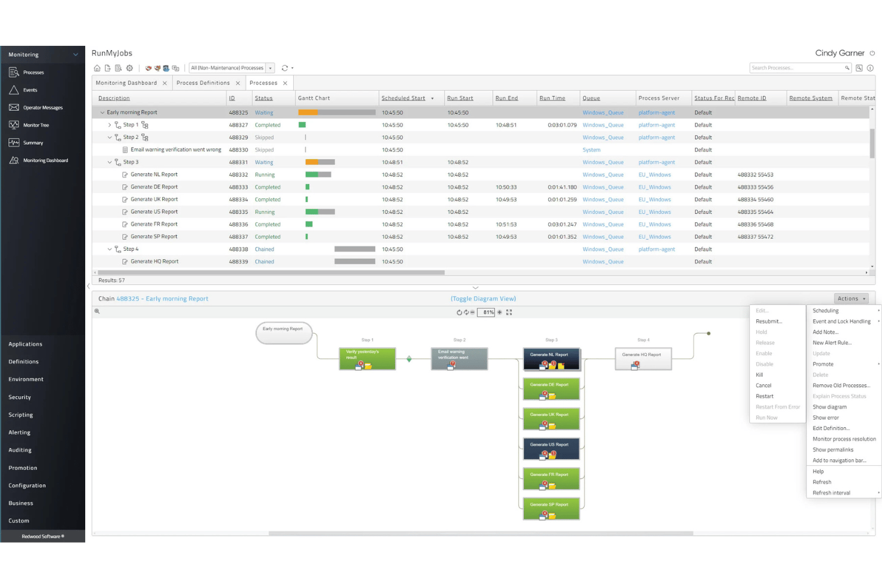
Task: Collapse the Monitoring sidebar section chevron
Action: click(76, 55)
